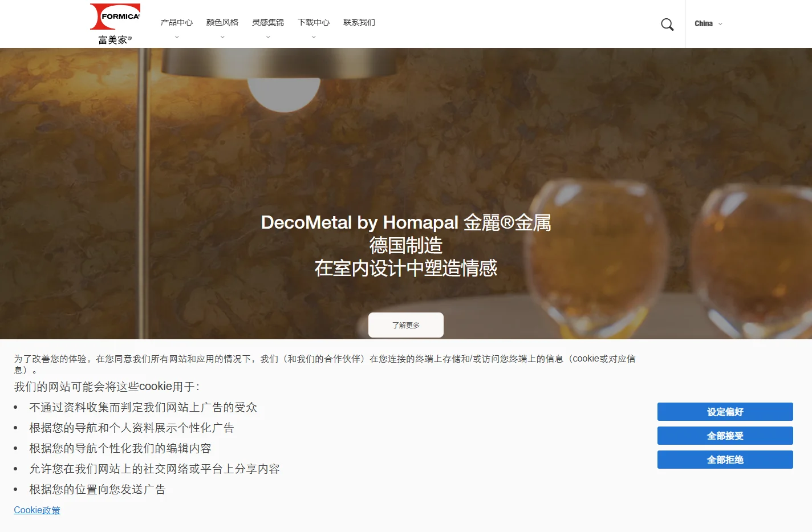Click bullet 不通过资料收集而判定我们网站上广告的受众
This screenshot has width=812, height=532.
pyautogui.click(x=143, y=407)
